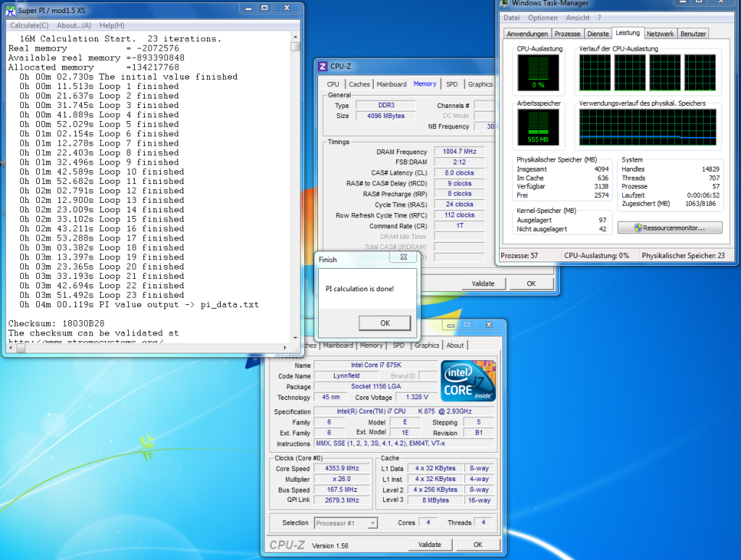Open the Ressourcenmonitor from Task-Manager
The image size is (741, 560).
[x=669, y=227]
